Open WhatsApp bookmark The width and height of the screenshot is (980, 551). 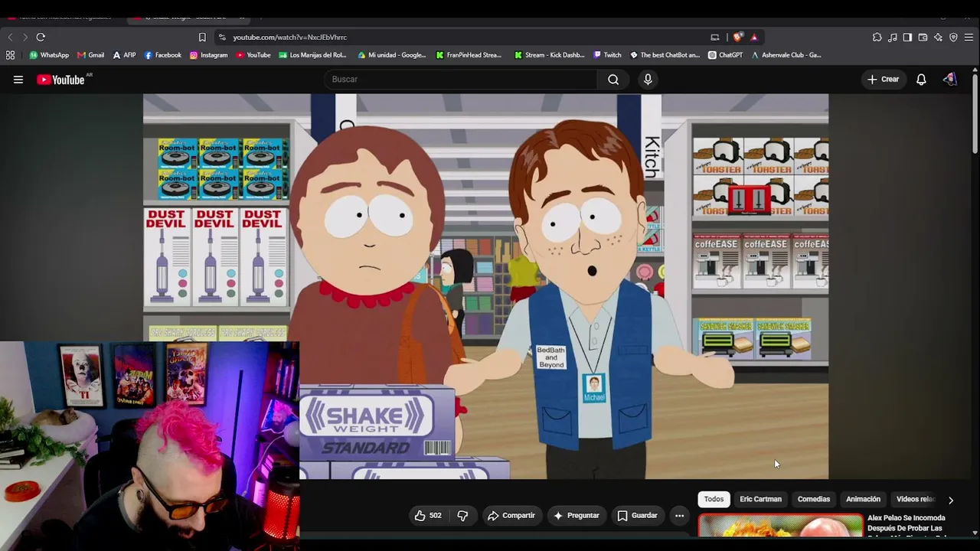click(49, 55)
